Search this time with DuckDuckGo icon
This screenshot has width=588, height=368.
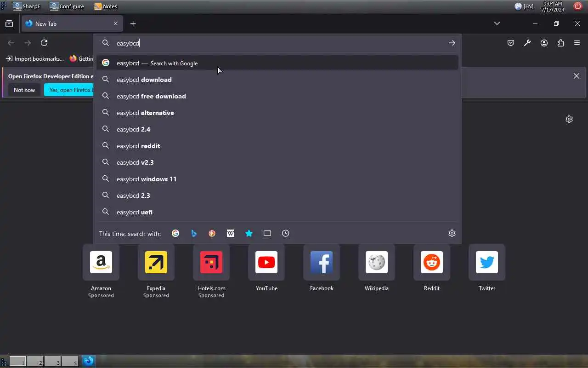(x=212, y=233)
